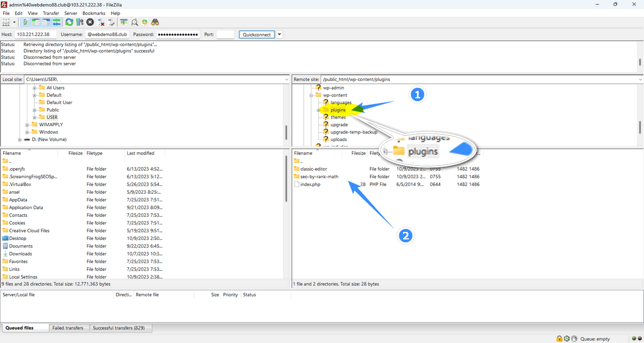Screen dimensions: 644x343
Task: Click the Password input field
Action: click(179, 34)
